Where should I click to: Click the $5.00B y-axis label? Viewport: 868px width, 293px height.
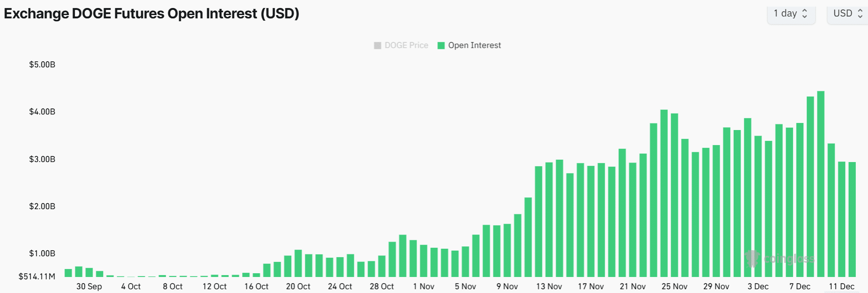42,65
